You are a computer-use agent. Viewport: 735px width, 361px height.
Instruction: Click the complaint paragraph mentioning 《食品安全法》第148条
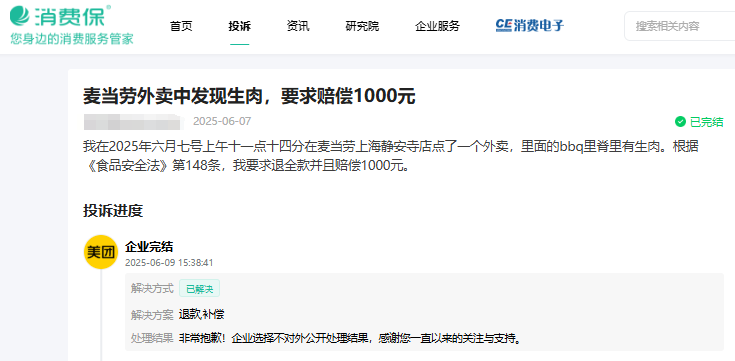click(391, 156)
